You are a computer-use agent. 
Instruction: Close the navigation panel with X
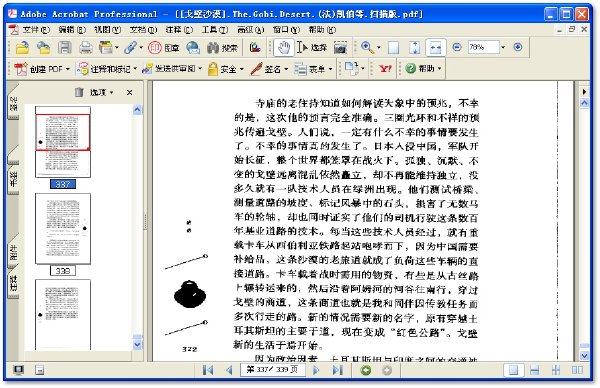pyautogui.click(x=129, y=92)
